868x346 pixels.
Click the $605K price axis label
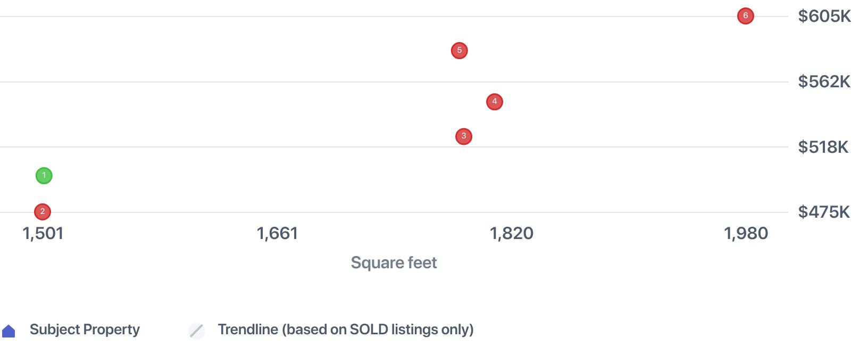[x=824, y=17]
